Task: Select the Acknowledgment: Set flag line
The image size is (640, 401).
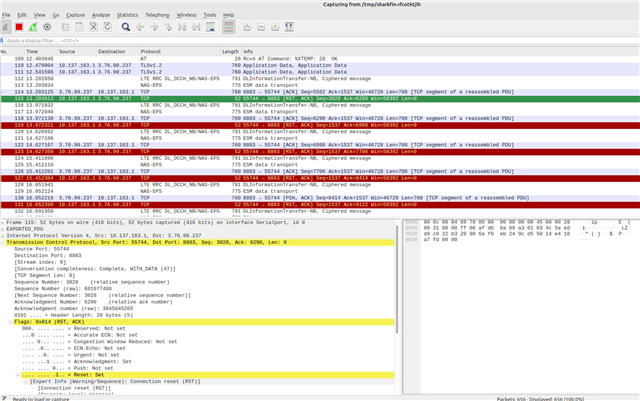Action: tap(77, 361)
